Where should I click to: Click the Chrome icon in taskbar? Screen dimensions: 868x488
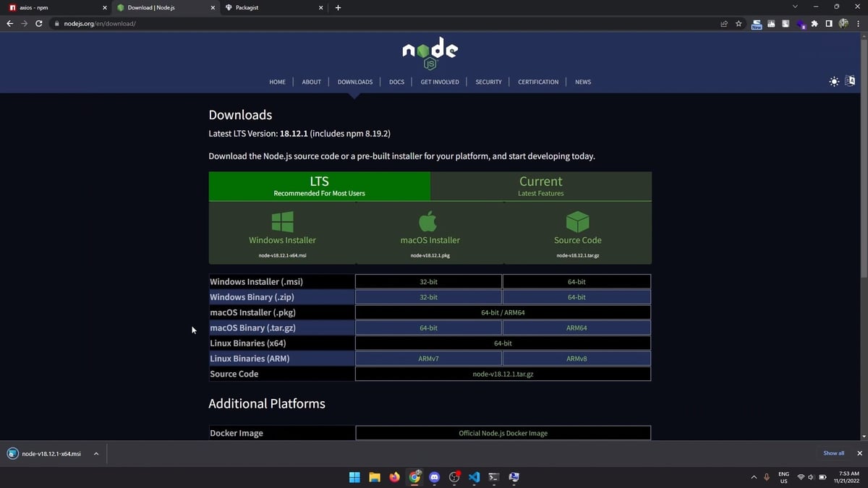tap(414, 477)
